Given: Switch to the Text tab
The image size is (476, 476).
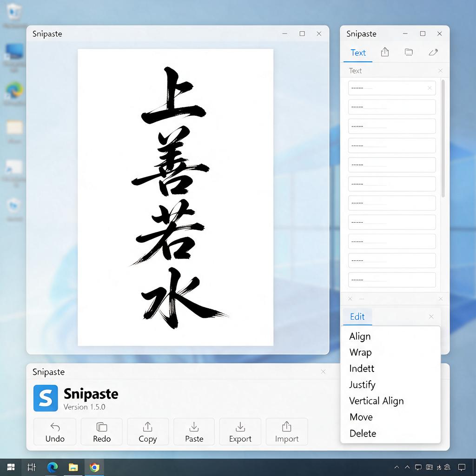Looking at the screenshot, I should pyautogui.click(x=358, y=53).
